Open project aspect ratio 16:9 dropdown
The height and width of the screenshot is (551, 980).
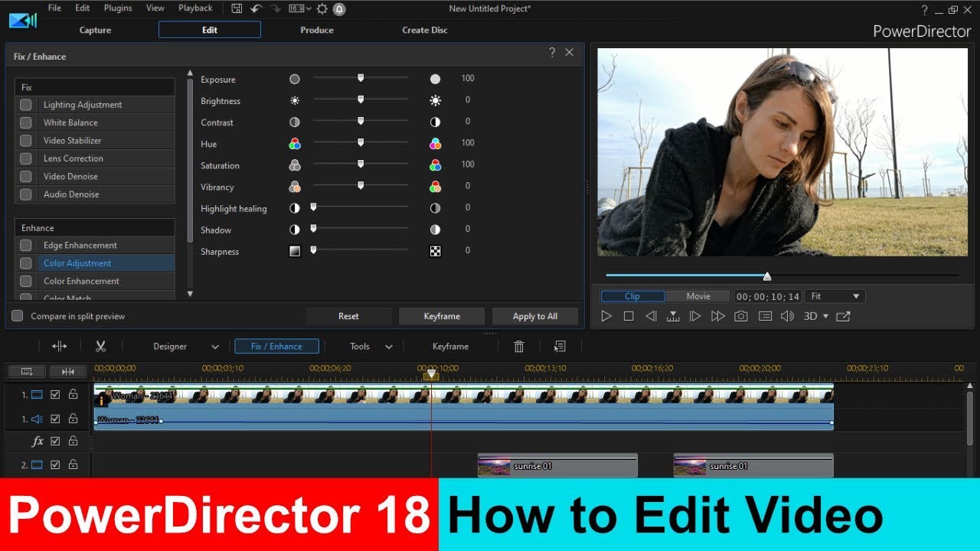click(299, 8)
